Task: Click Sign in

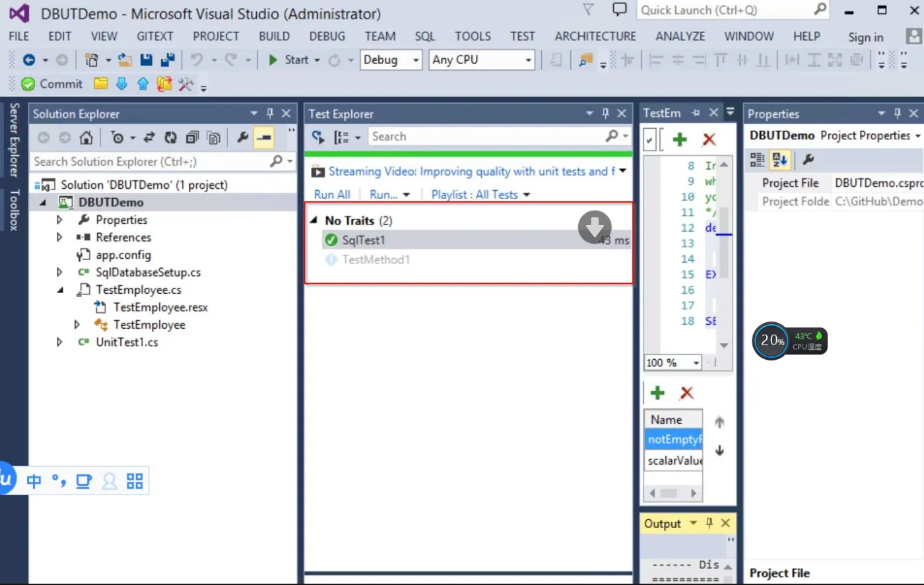Action: (865, 37)
